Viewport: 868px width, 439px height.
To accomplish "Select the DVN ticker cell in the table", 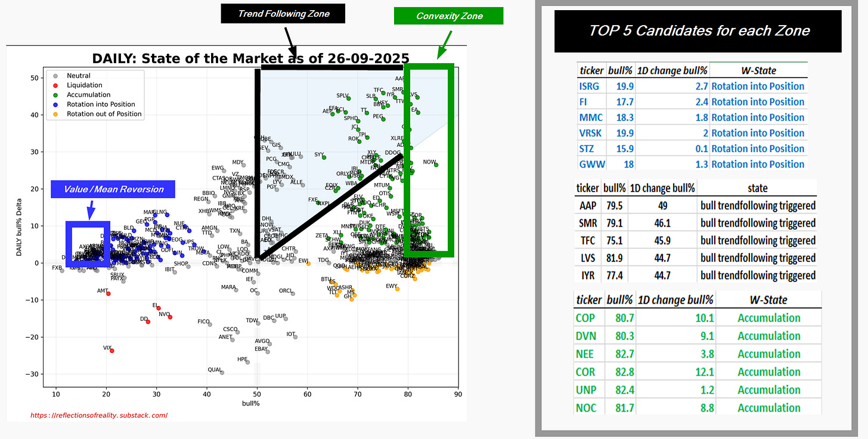I will pyautogui.click(x=586, y=336).
